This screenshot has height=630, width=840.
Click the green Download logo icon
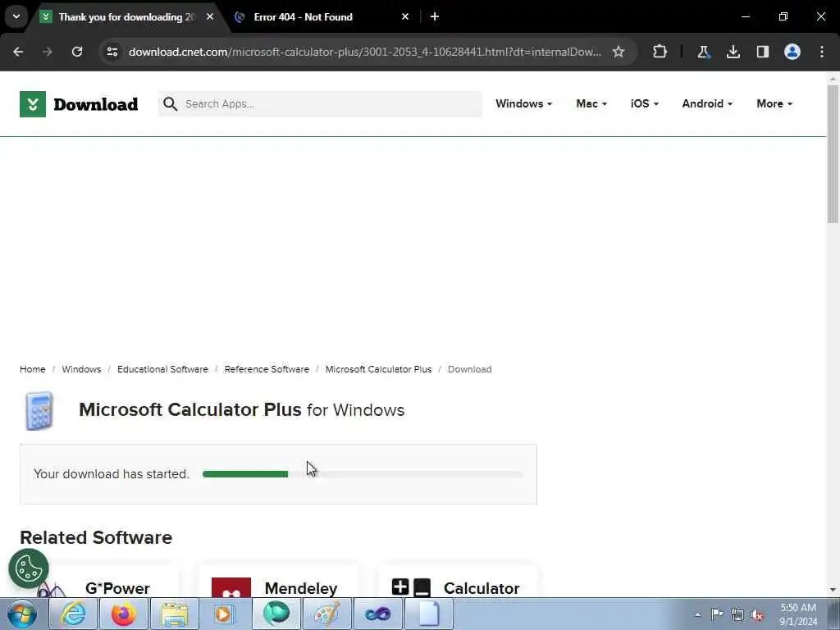coord(33,104)
